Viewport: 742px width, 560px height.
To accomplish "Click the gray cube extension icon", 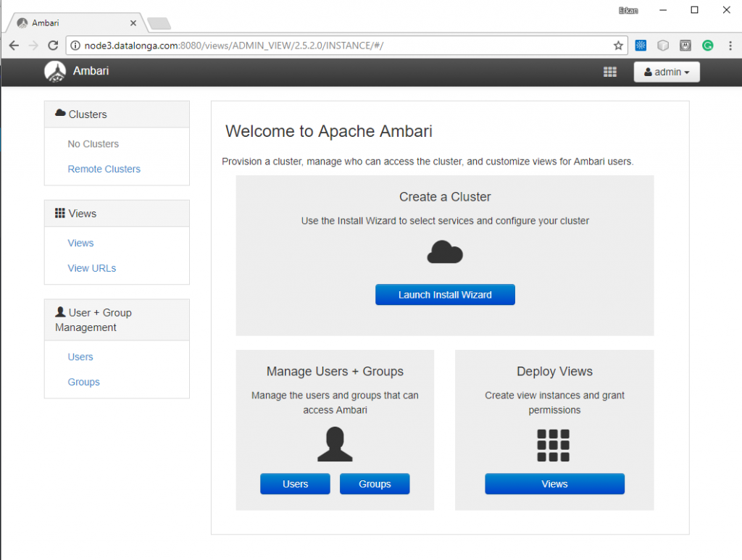I will pyautogui.click(x=663, y=46).
